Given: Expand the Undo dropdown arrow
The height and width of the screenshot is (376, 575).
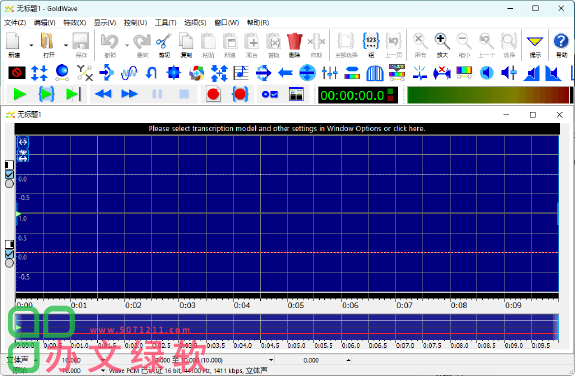Looking at the screenshot, I should tap(127, 45).
